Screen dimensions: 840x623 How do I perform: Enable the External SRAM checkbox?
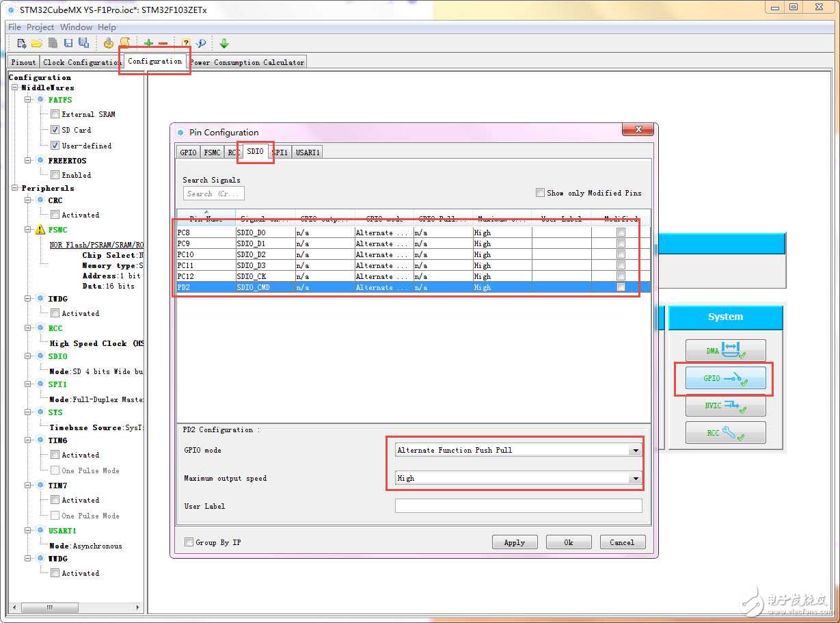55,114
